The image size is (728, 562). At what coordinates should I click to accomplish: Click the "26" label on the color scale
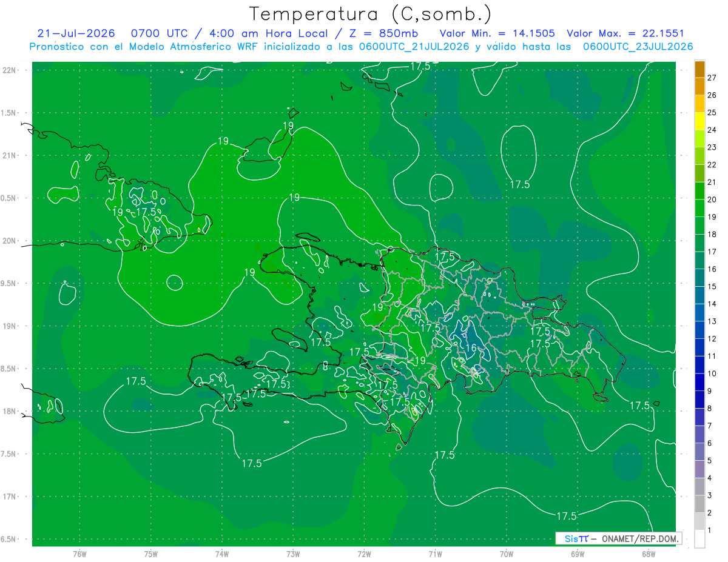click(x=712, y=95)
